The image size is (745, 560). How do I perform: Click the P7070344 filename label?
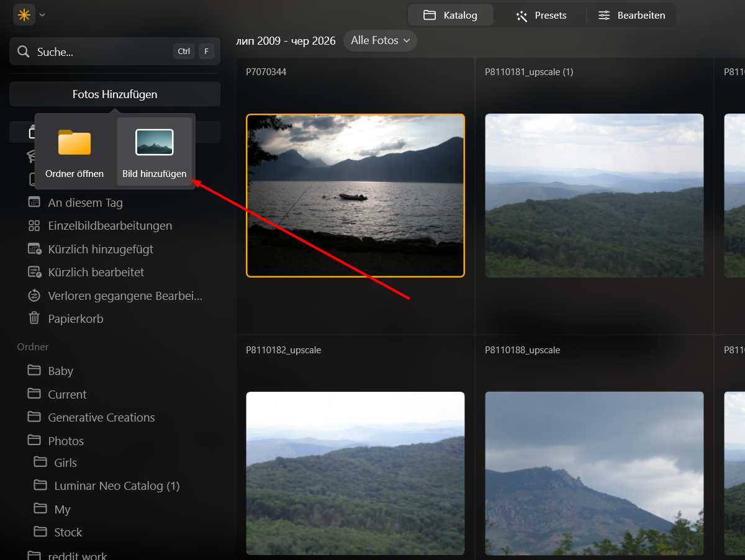point(266,72)
